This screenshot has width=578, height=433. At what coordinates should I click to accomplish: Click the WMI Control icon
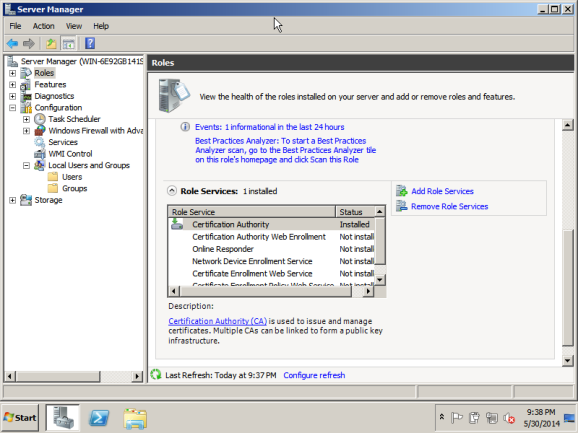(40, 154)
